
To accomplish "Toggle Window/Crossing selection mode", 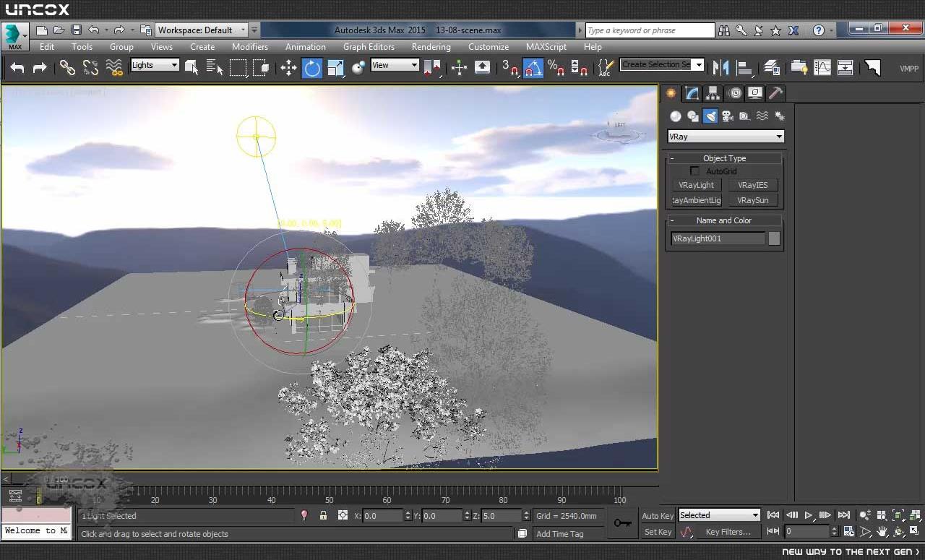I will 261,68.
